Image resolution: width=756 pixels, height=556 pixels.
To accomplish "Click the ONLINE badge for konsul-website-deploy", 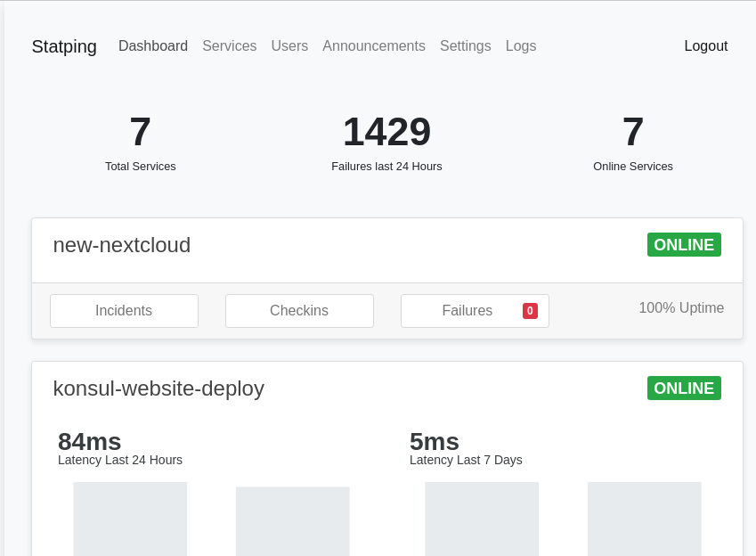I will [x=684, y=388].
